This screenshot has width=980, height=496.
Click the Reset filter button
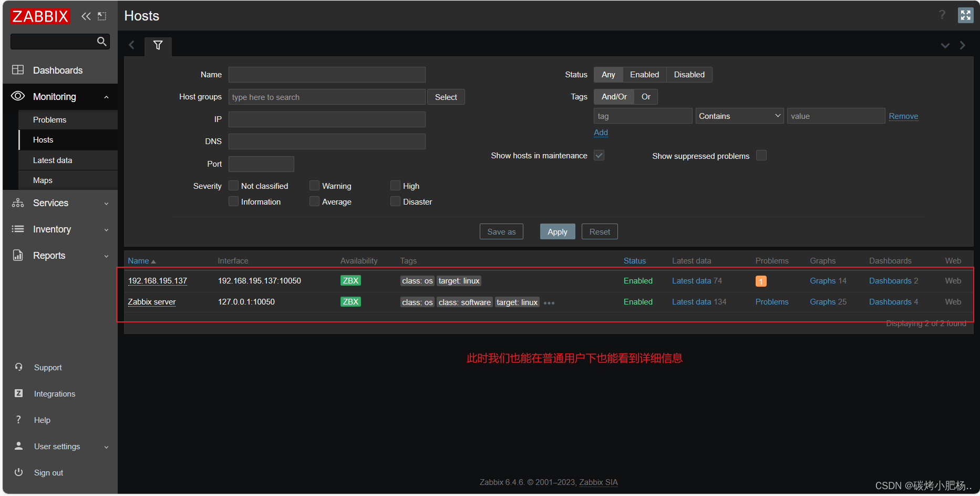tap(600, 232)
